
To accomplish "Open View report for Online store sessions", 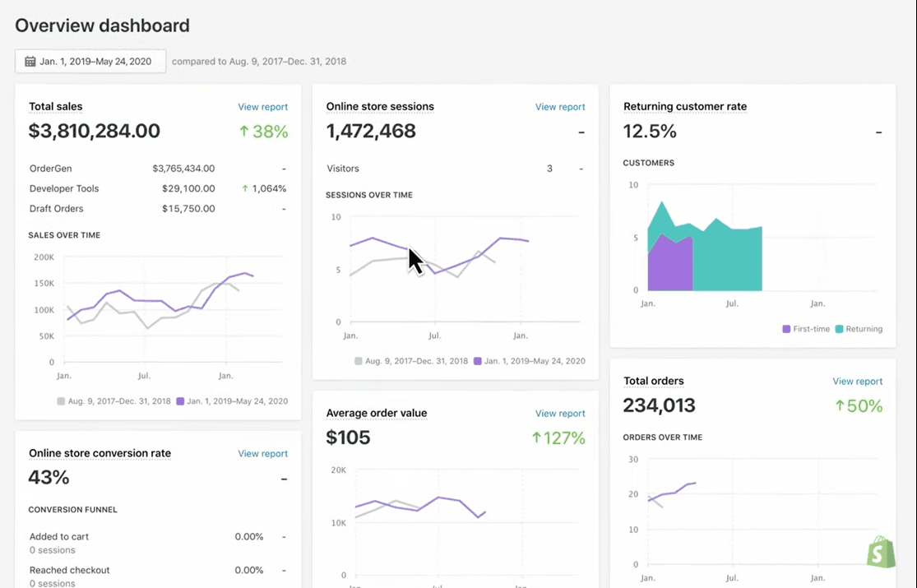I will tap(560, 107).
